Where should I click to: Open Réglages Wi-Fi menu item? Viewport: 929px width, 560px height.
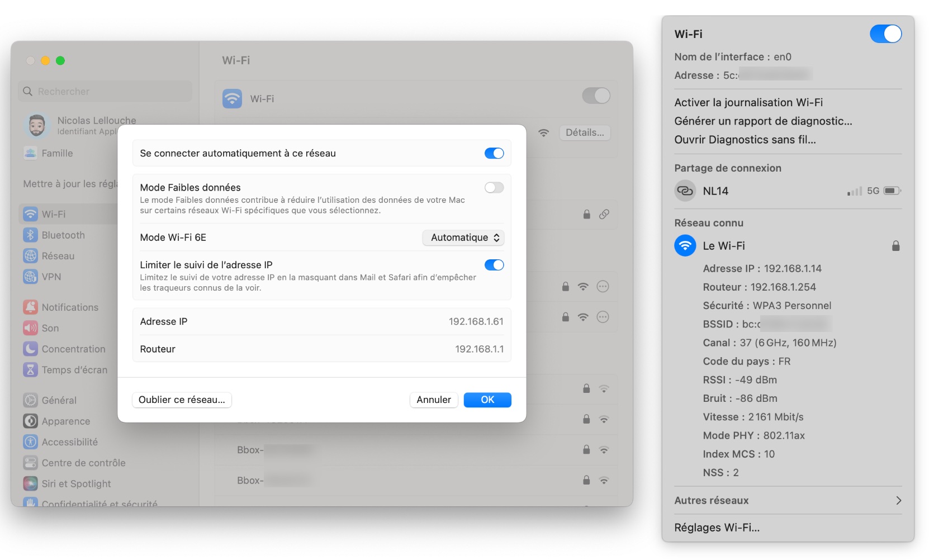[x=717, y=528]
